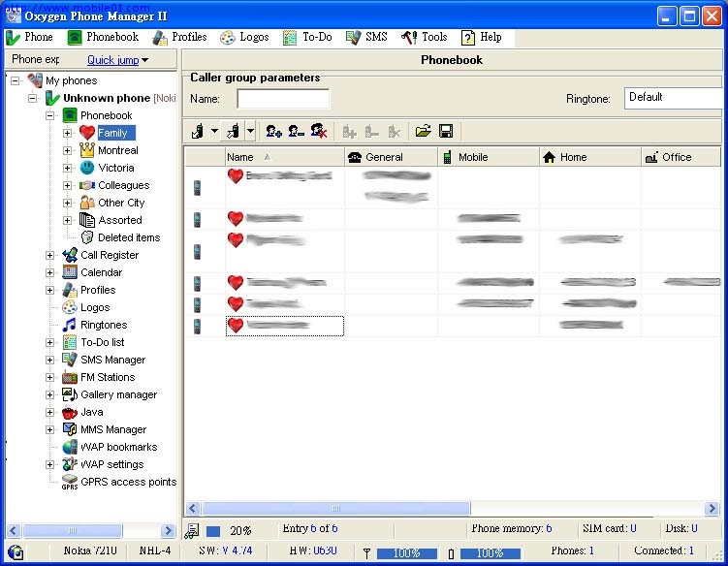Click the status bar list icon beside 20%

click(192, 531)
